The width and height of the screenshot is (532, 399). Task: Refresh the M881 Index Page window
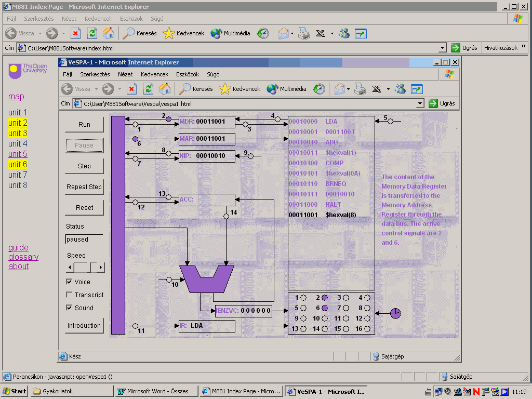(92, 33)
